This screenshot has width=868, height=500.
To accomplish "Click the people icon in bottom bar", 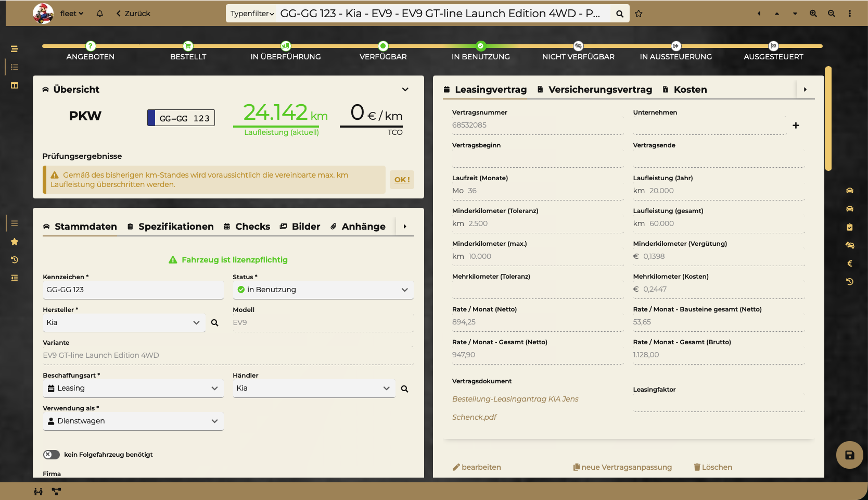I will tap(39, 491).
